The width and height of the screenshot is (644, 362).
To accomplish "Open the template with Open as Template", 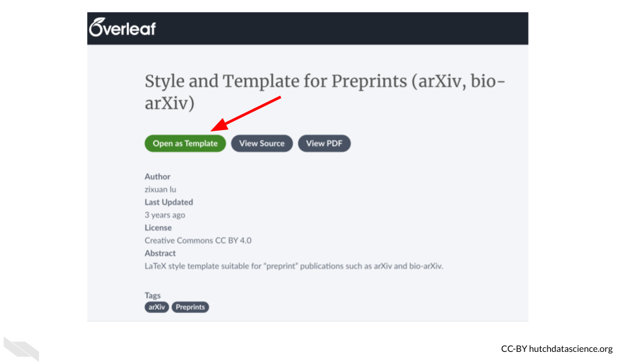I will click(185, 143).
